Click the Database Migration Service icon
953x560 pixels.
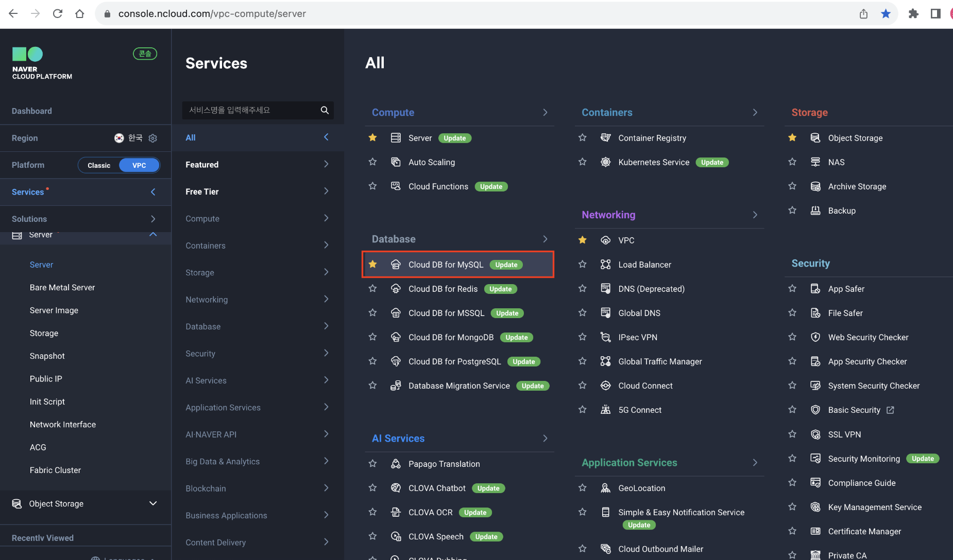[x=396, y=386]
